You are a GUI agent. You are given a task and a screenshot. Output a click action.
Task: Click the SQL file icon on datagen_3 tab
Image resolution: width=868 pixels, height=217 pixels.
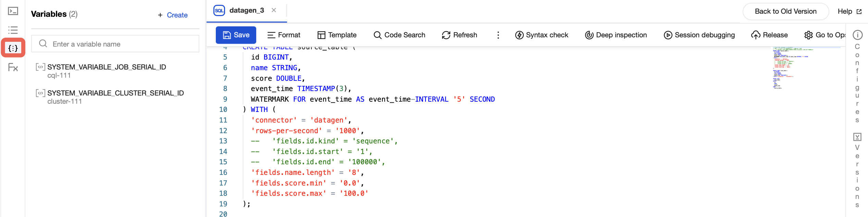tap(219, 11)
